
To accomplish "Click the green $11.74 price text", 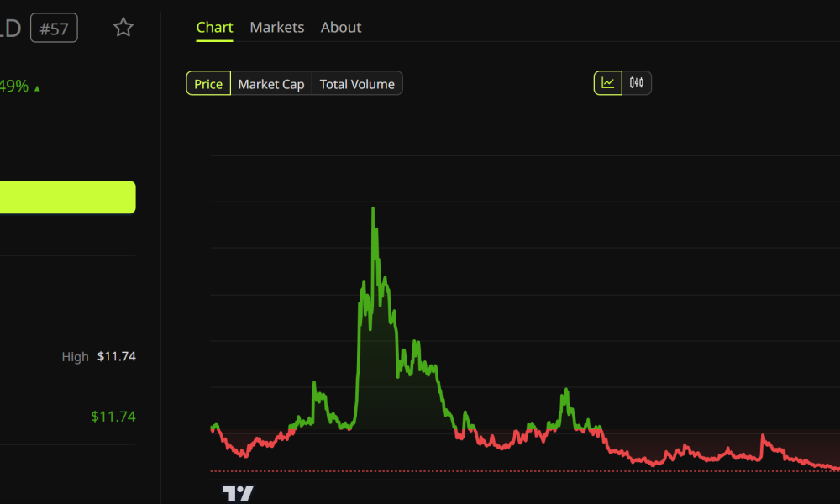I will tap(113, 416).
